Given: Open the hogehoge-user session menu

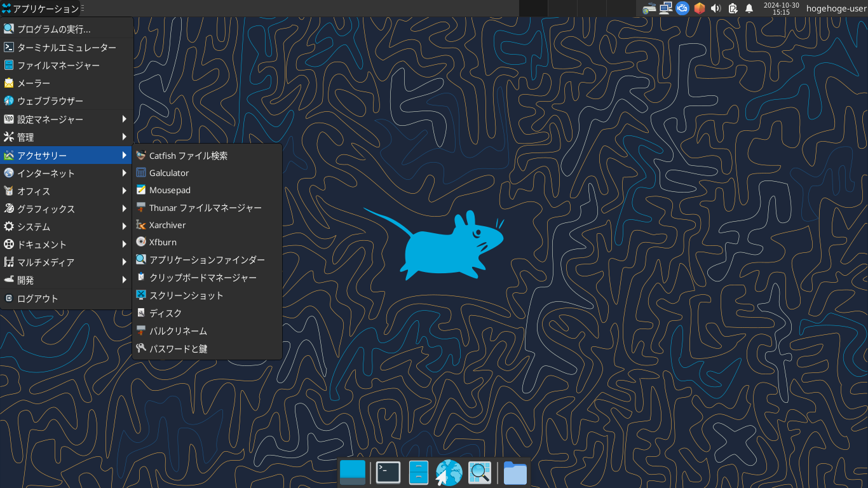Looking at the screenshot, I should [836, 8].
